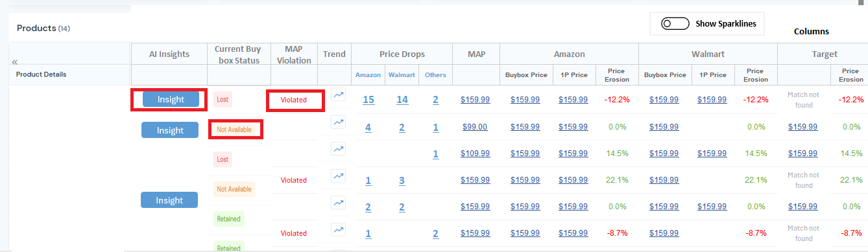
Task: Open trend chart icon in fourth row
Action: pos(338,176)
